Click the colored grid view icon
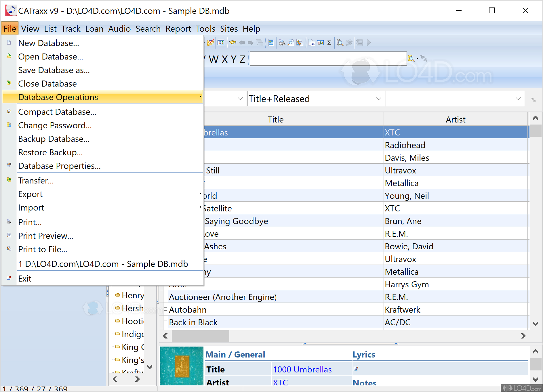Screen dimensions: 543x392 pos(221,43)
